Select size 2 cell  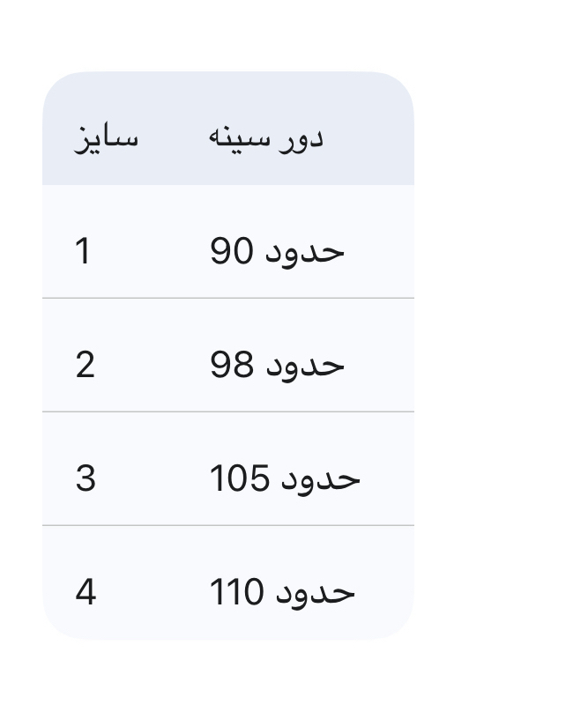click(x=85, y=365)
